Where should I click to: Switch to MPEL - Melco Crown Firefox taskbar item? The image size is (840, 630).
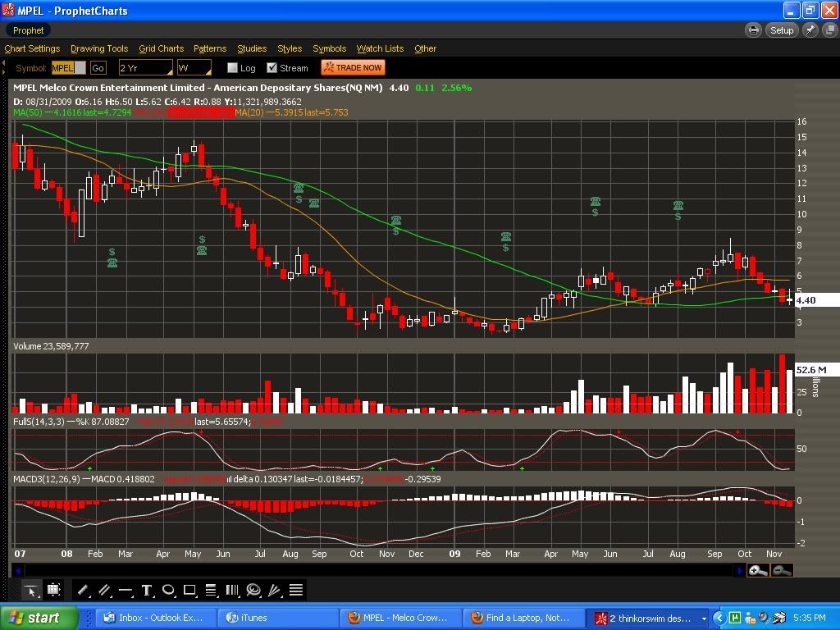[400, 619]
